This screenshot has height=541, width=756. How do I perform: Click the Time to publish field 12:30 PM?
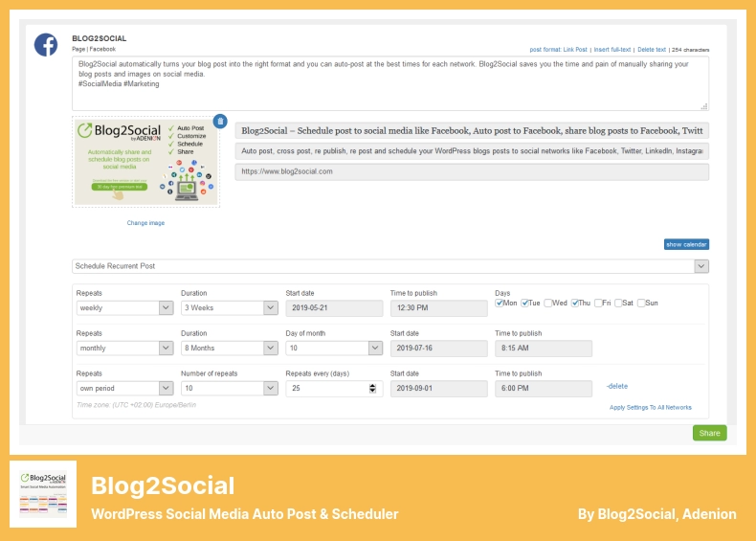(x=438, y=308)
